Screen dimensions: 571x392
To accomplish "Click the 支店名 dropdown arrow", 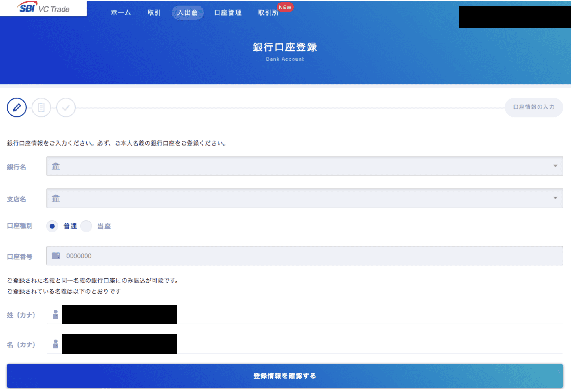I will click(555, 198).
